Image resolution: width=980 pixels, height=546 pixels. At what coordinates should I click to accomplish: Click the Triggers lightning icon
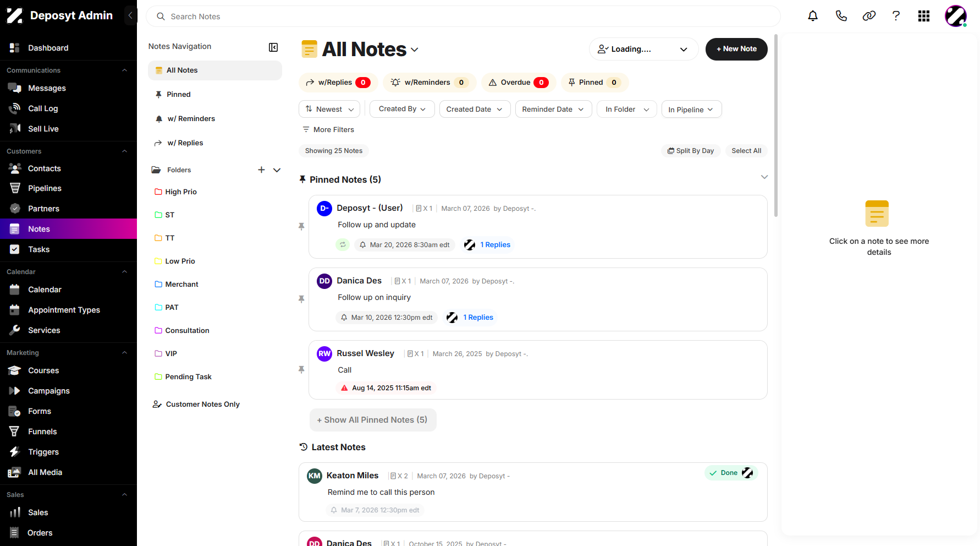pyautogui.click(x=15, y=452)
